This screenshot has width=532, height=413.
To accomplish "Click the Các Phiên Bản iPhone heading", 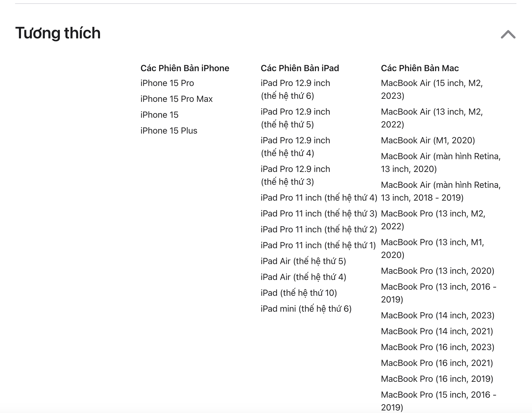I will pos(185,68).
